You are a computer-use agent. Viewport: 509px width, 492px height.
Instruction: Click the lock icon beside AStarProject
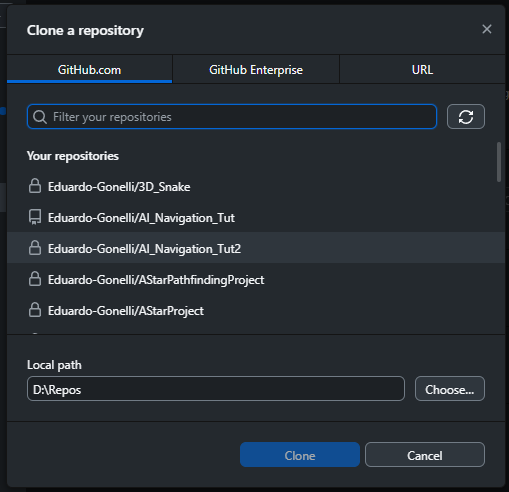[x=35, y=310]
